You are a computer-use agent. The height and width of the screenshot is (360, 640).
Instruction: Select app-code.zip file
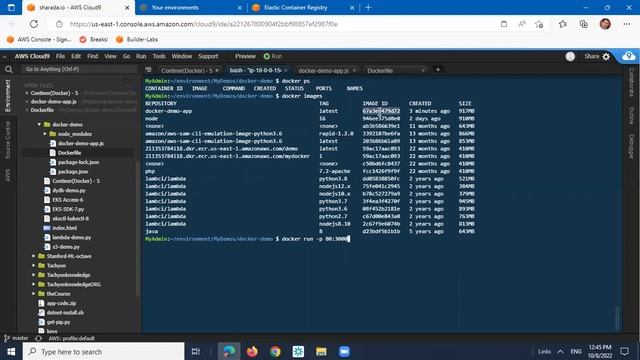click(61, 303)
